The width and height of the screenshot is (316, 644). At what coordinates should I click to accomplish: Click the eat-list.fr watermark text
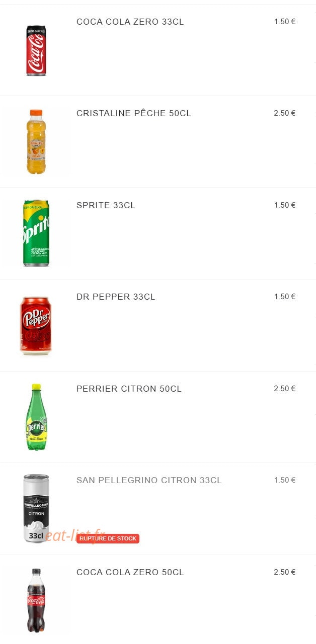tap(75, 535)
